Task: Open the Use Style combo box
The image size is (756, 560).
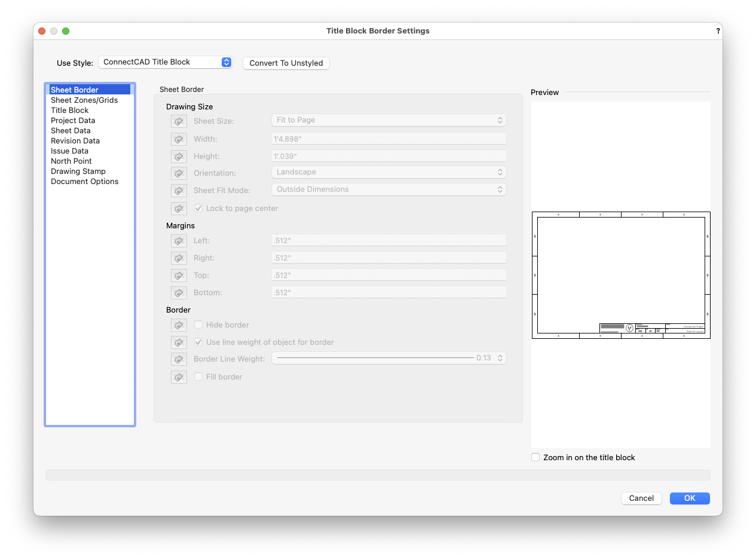Action: [166, 62]
